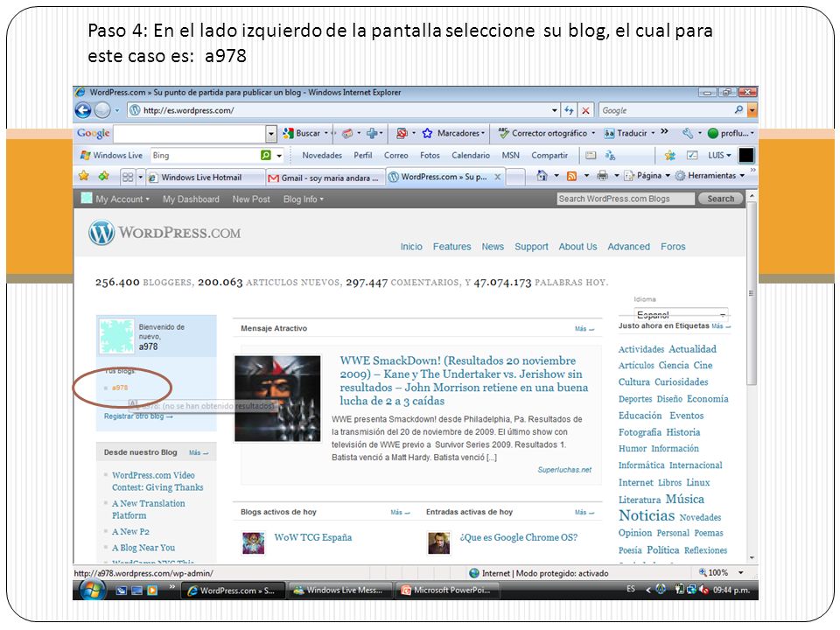
Task: Click the green Bing search button
Action: (266, 156)
